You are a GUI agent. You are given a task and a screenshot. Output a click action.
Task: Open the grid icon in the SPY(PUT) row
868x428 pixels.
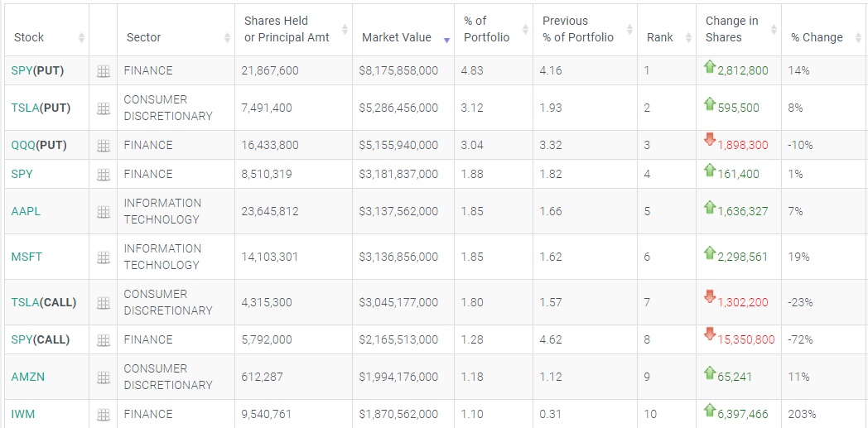point(104,71)
